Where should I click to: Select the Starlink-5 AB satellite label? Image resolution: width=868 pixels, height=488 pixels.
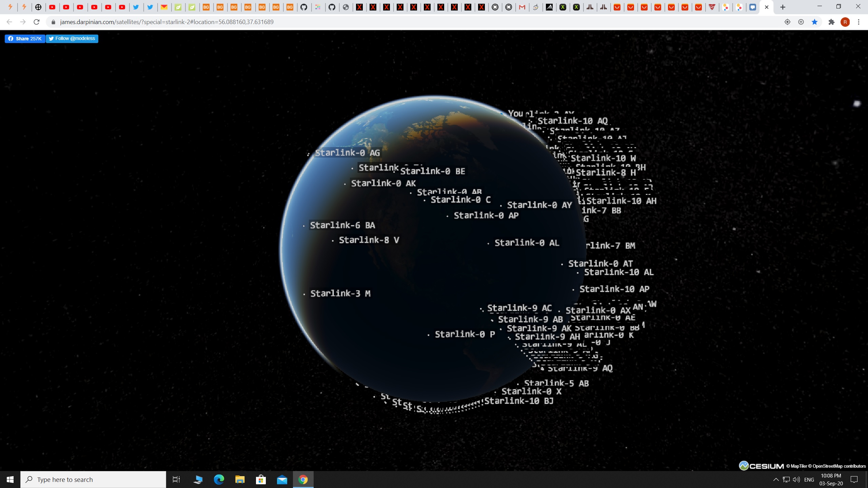click(556, 383)
